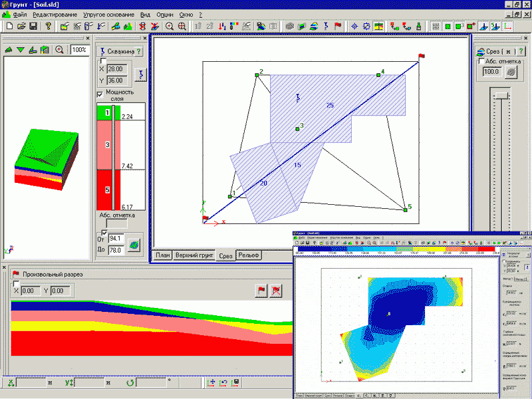Click the red flag icon in section panel
This screenshot has height=399, width=532.
coord(261,290)
